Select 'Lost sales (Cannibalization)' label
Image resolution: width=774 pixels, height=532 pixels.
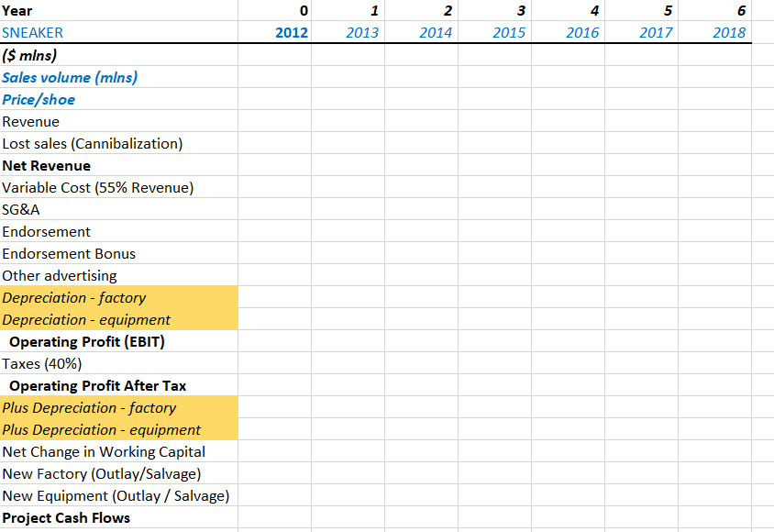[119, 143]
